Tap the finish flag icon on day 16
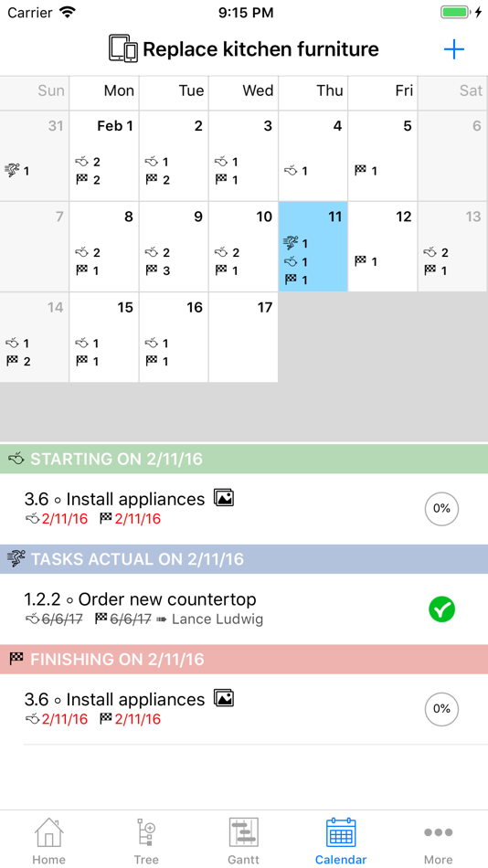Screen dimensions: 488x868 coord(151,361)
